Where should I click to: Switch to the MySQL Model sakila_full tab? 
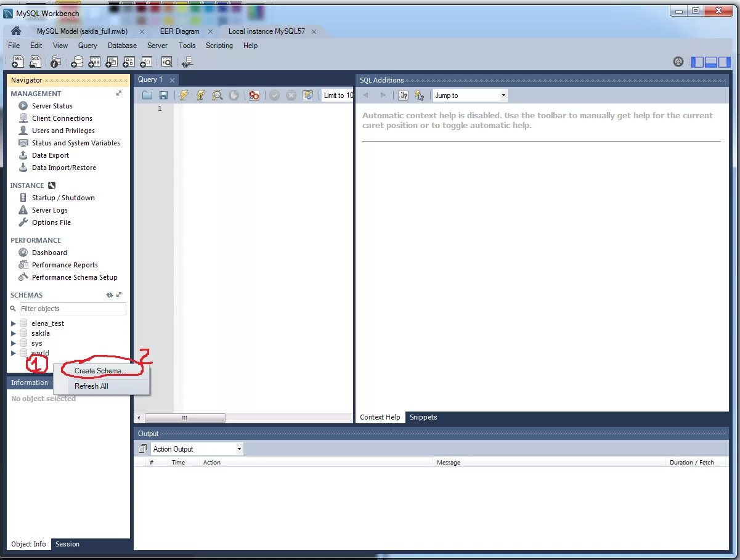[82, 31]
